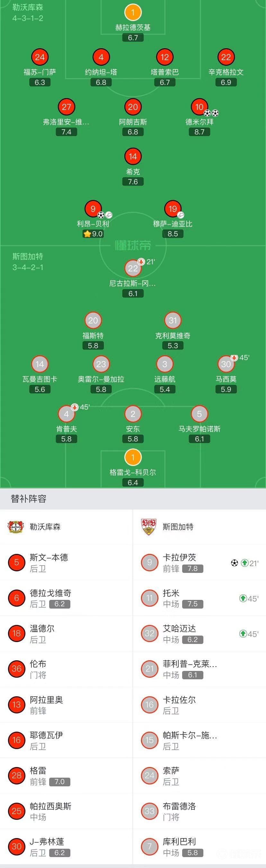Tap the substitution-off arrow on 肯普夫
Image resolution: width=266 pixels, height=868 pixels.
tap(75, 407)
